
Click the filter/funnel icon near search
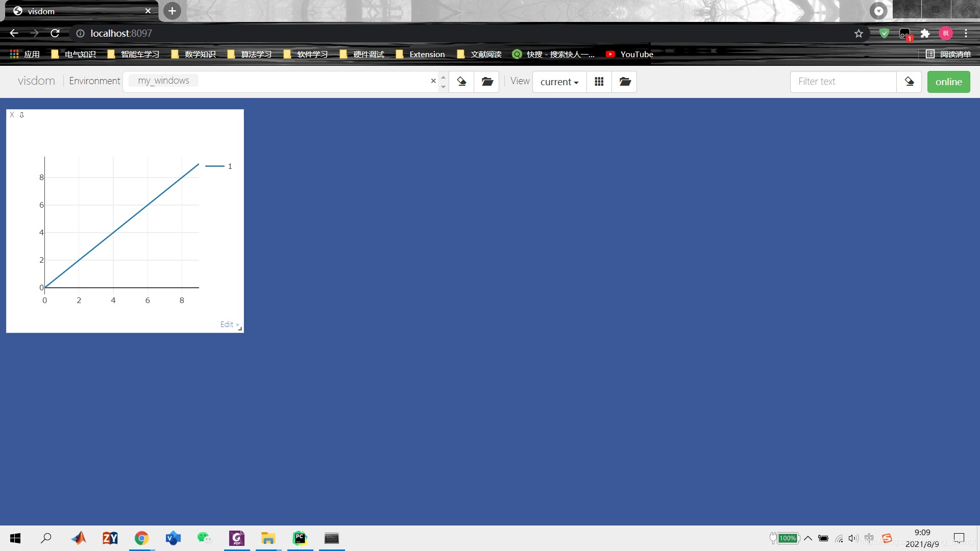click(909, 82)
